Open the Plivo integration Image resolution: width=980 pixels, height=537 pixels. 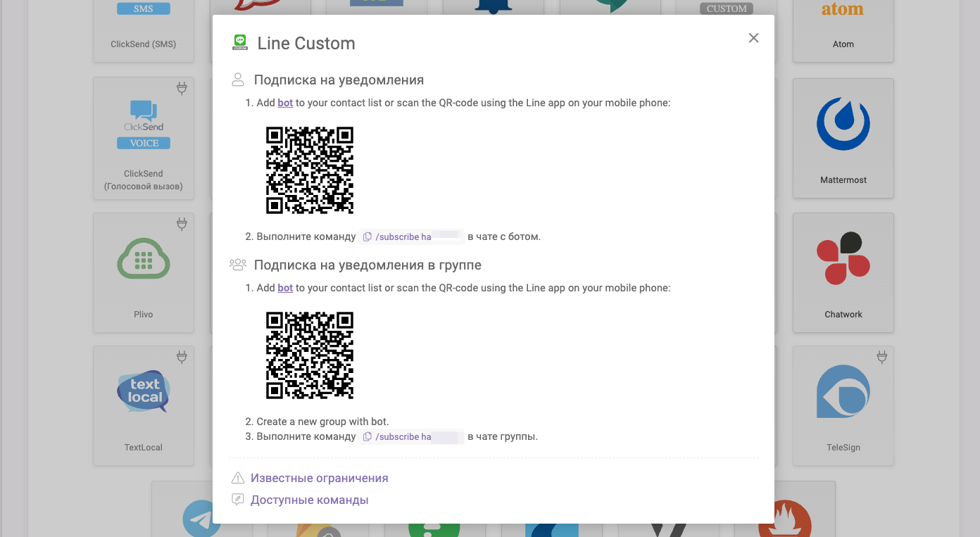[144, 272]
